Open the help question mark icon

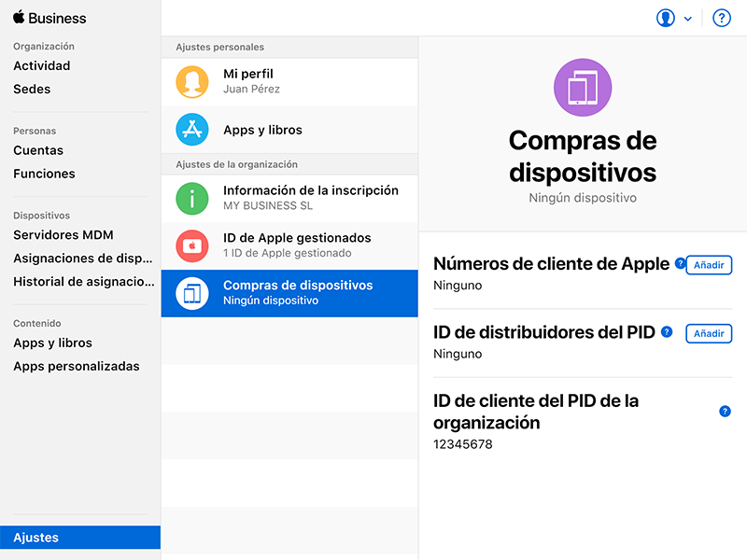pos(721,19)
